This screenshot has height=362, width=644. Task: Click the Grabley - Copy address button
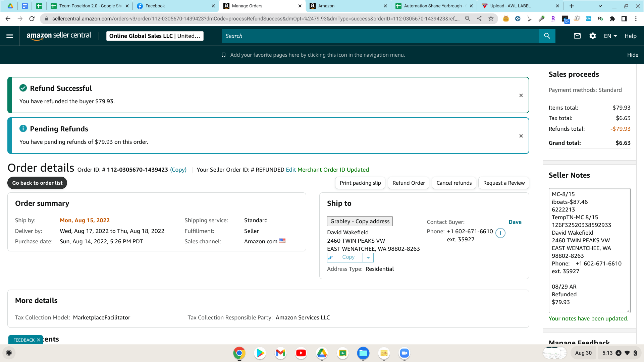pos(360,221)
